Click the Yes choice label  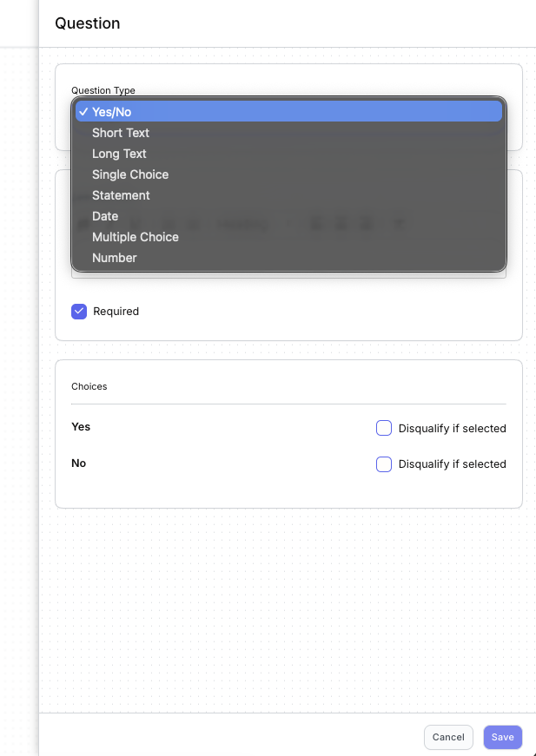click(x=81, y=427)
